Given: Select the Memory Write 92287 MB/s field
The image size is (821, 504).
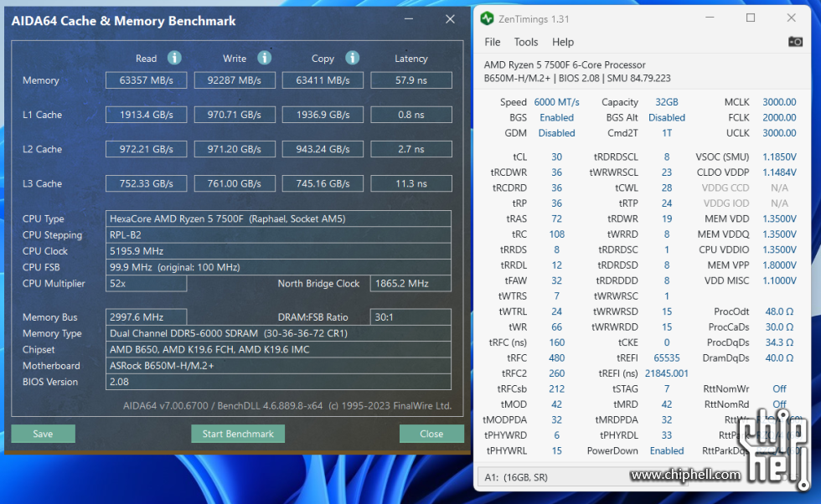Looking at the screenshot, I should [234, 80].
